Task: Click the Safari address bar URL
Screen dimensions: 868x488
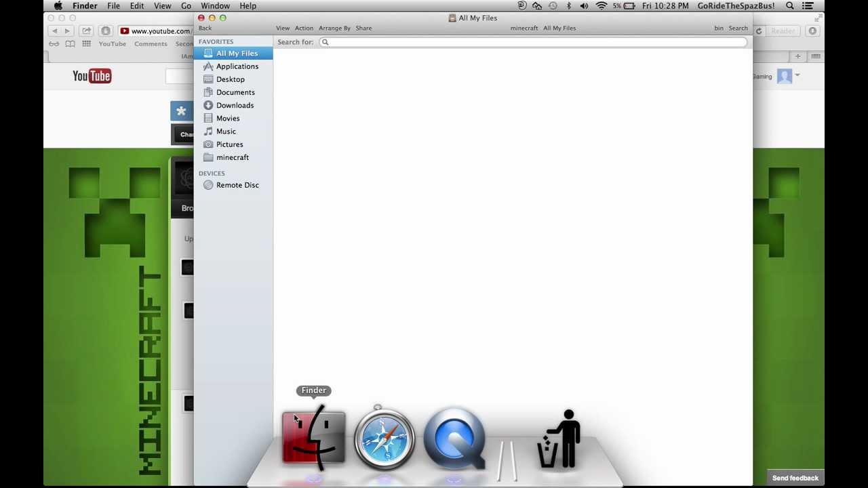Action: coord(161,31)
